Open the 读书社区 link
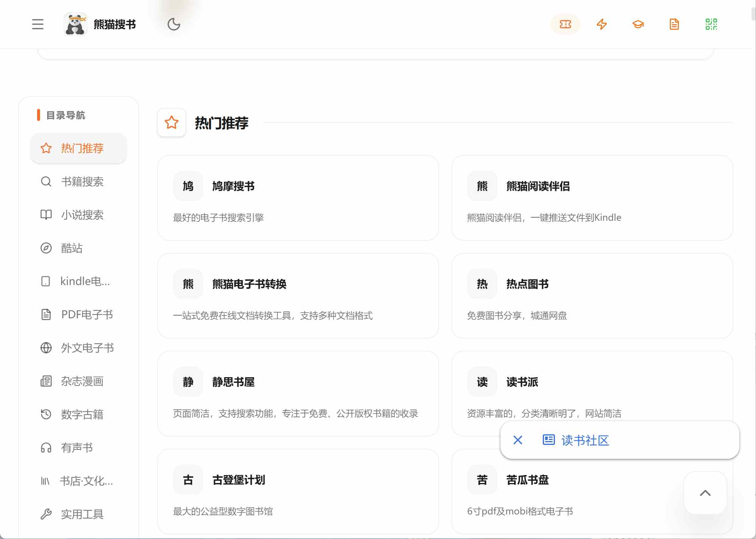756x539 pixels. click(585, 440)
